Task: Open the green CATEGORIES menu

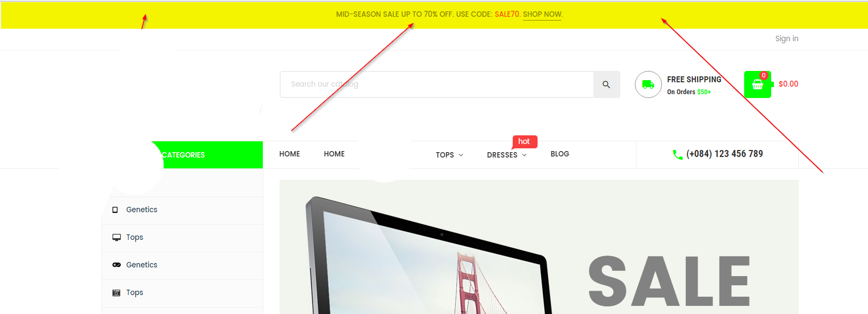Action: (x=182, y=155)
